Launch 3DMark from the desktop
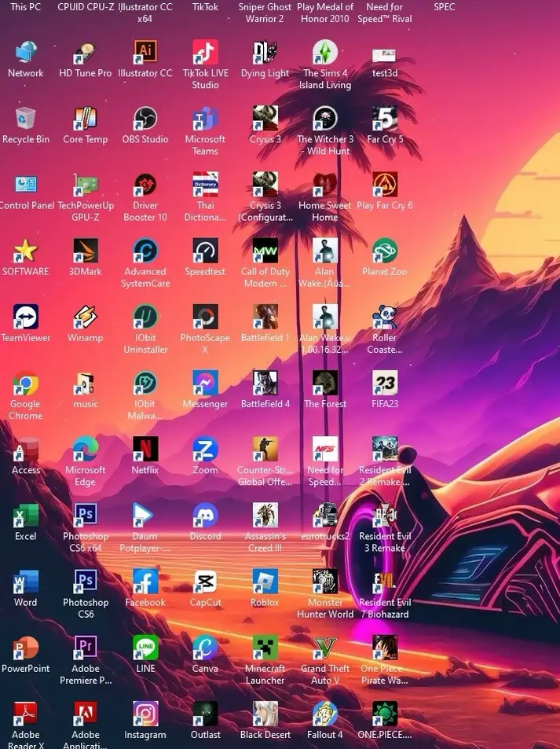 pyautogui.click(x=86, y=251)
